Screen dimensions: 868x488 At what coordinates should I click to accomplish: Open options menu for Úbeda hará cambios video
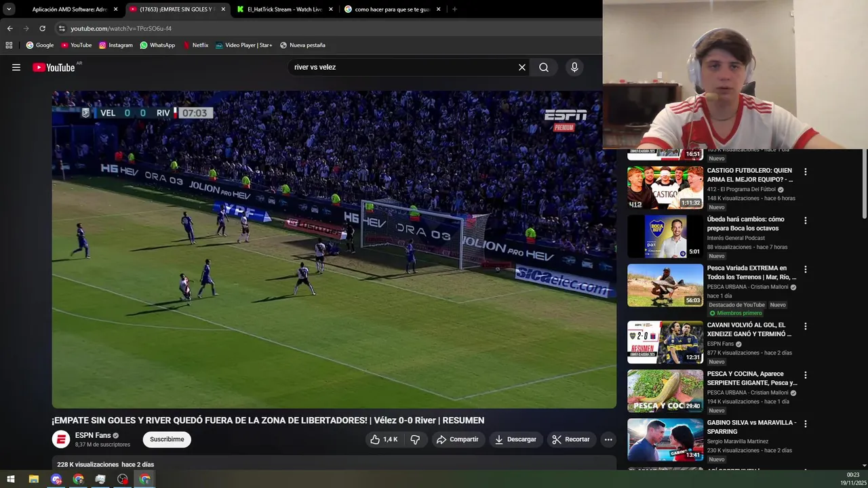coord(806,221)
